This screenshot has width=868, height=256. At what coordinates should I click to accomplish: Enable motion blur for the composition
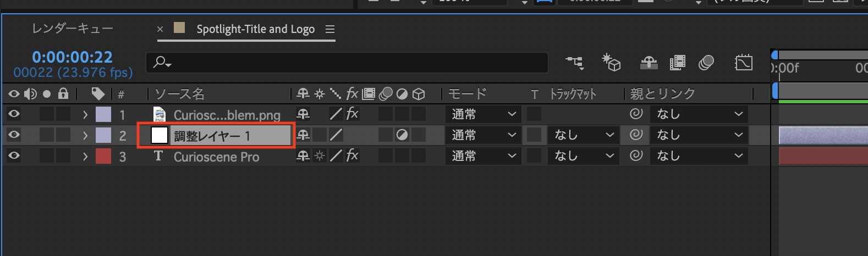(x=706, y=63)
